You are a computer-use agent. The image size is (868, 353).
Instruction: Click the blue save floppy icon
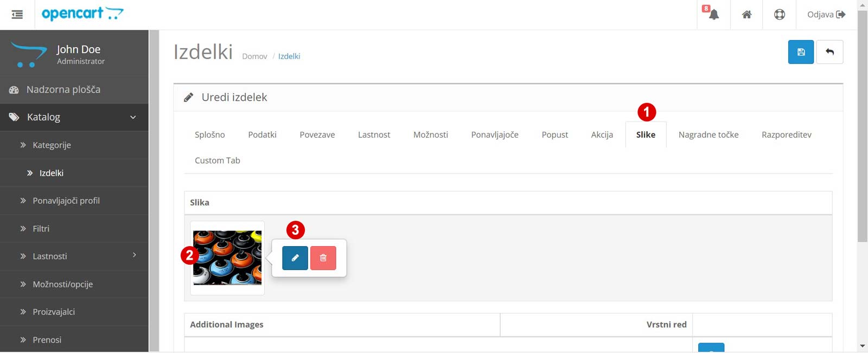(801, 52)
